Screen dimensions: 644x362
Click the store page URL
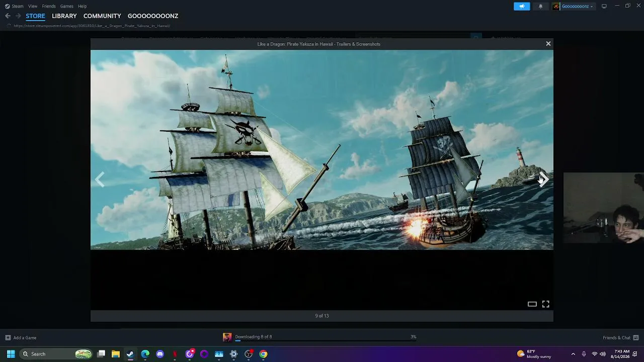(92, 26)
